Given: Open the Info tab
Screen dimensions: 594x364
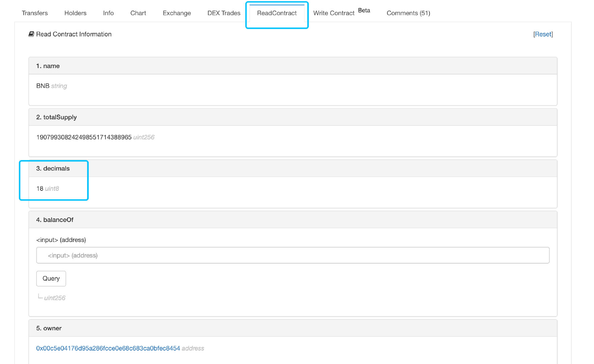Looking at the screenshot, I should click(x=108, y=13).
